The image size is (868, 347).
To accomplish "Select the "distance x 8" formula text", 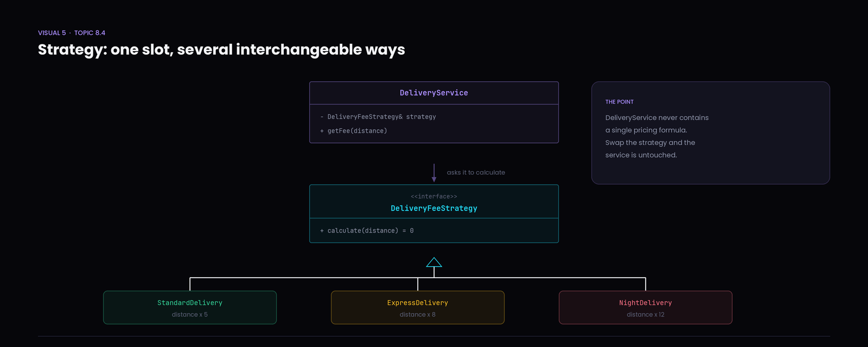I will coord(418,314).
